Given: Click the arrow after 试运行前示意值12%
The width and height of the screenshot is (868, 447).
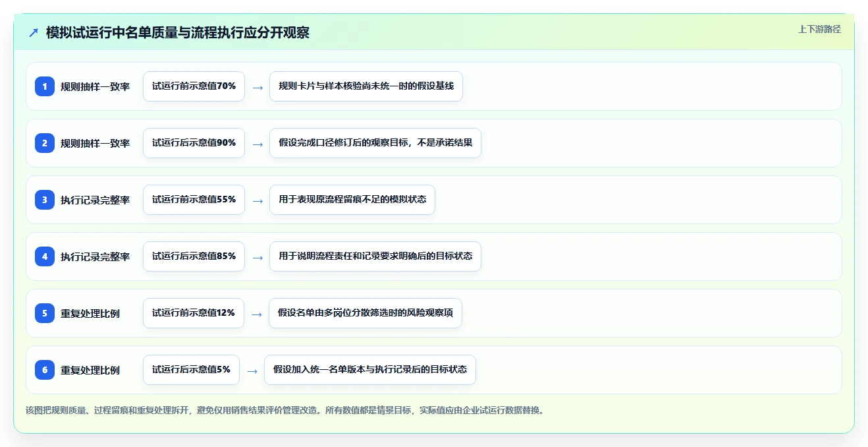Looking at the screenshot, I should (x=257, y=314).
